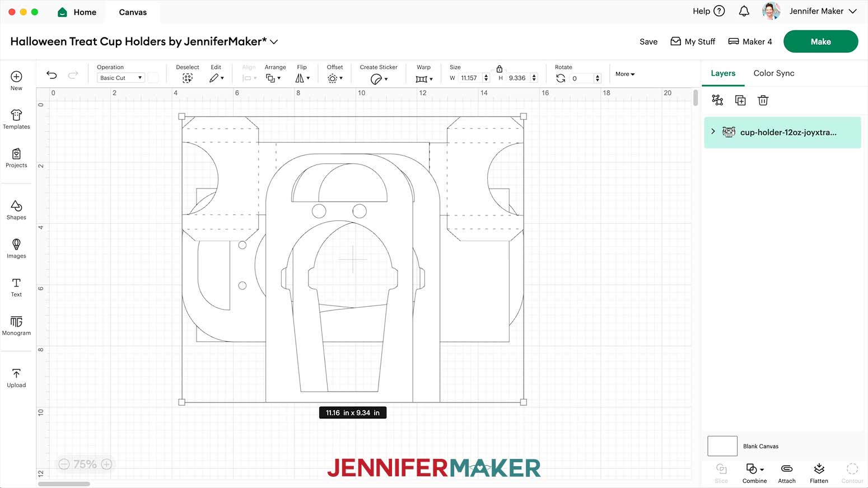Click the rotate angle input field
868x488 pixels.
(x=581, y=78)
